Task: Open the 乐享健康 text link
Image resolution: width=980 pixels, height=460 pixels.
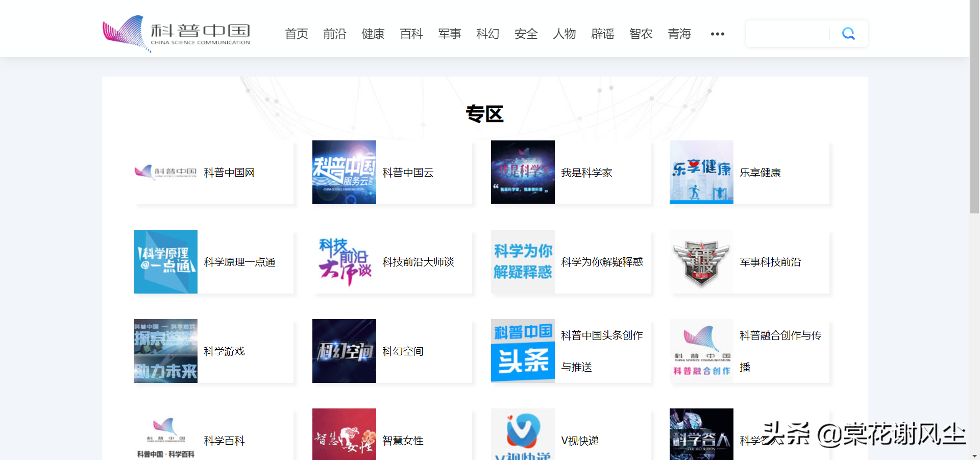Action: click(x=760, y=173)
